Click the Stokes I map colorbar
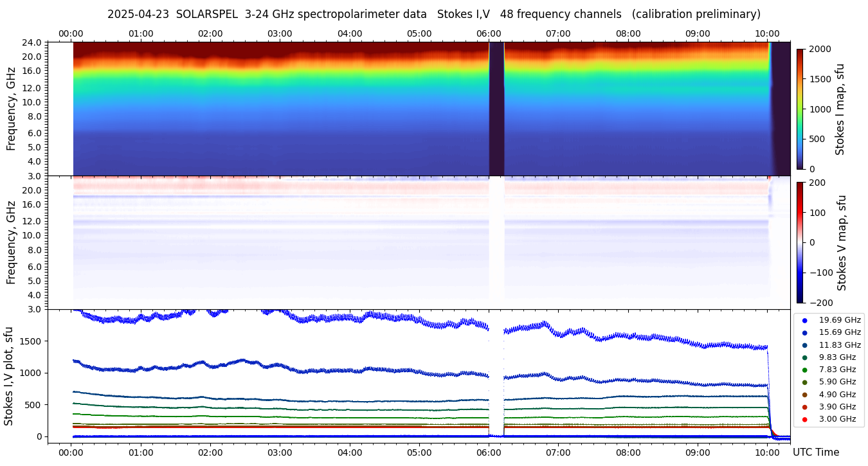 tap(800, 109)
